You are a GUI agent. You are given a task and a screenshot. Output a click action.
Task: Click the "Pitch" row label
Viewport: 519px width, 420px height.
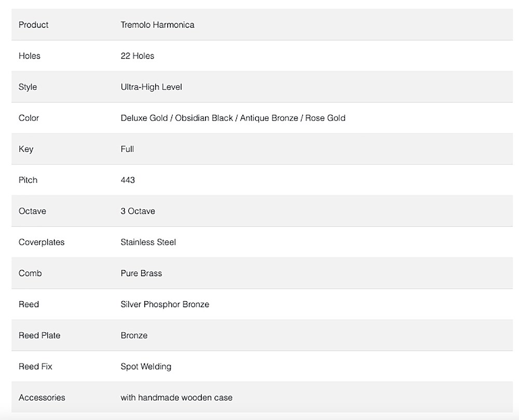coord(28,180)
